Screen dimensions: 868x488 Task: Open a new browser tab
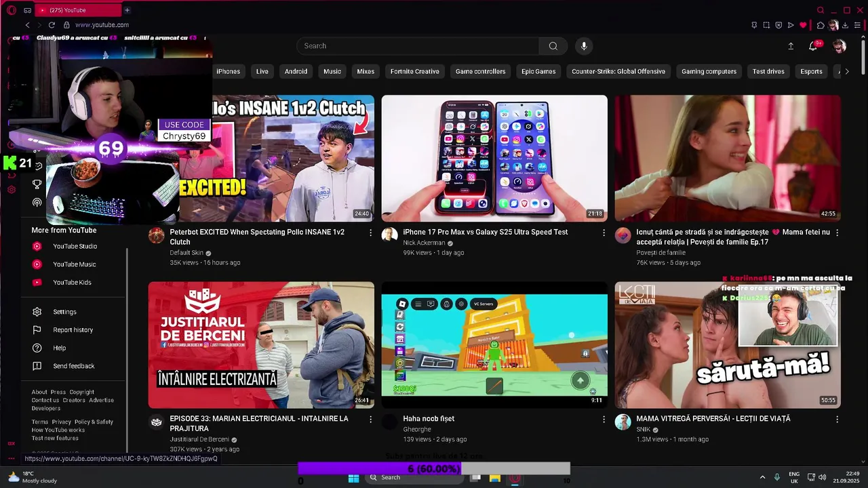pyautogui.click(x=127, y=10)
